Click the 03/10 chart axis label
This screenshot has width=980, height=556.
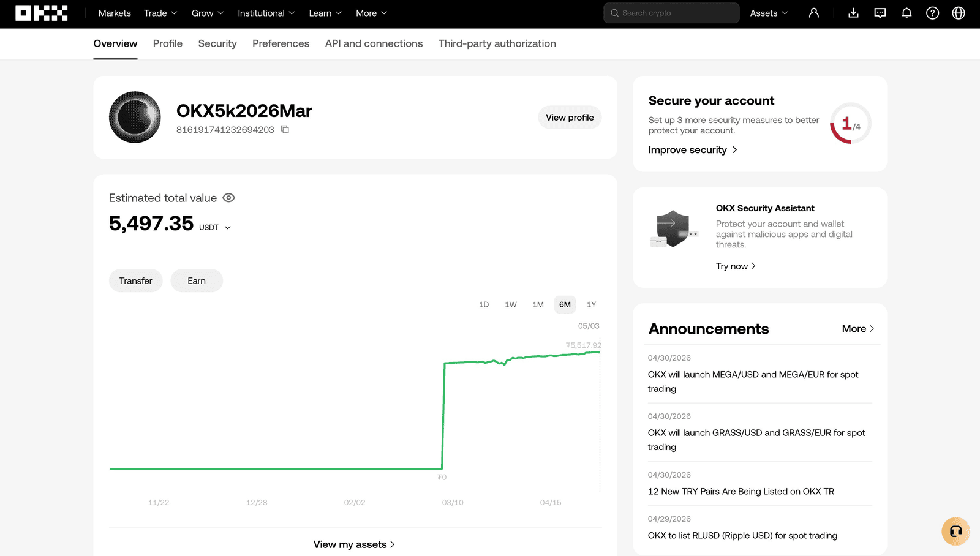tap(453, 502)
